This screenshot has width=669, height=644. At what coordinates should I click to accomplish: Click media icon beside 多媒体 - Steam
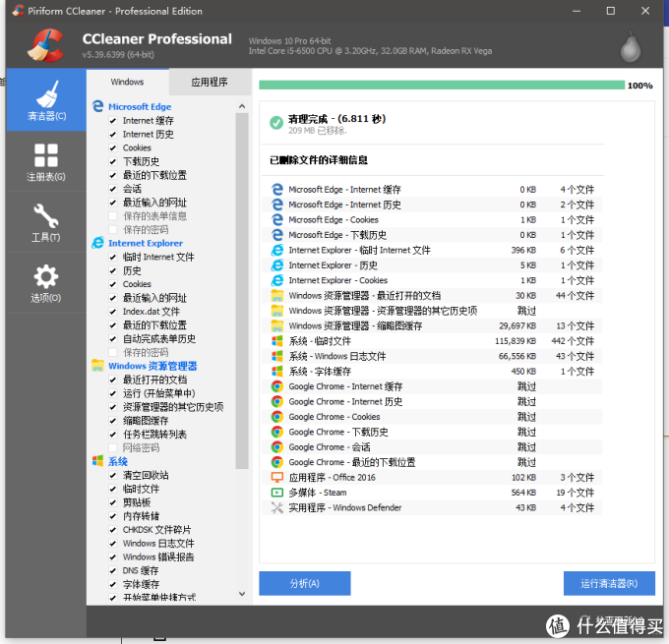(277, 493)
